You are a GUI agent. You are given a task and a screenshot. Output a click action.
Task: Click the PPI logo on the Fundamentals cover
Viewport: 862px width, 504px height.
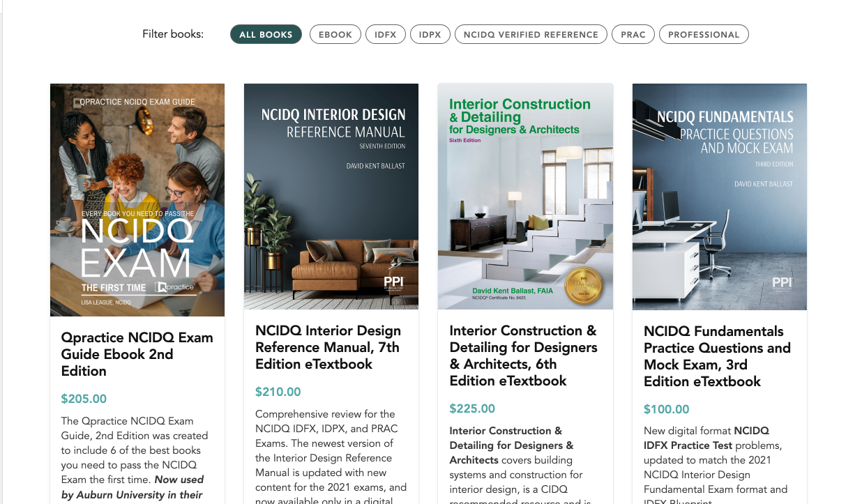pos(782,284)
